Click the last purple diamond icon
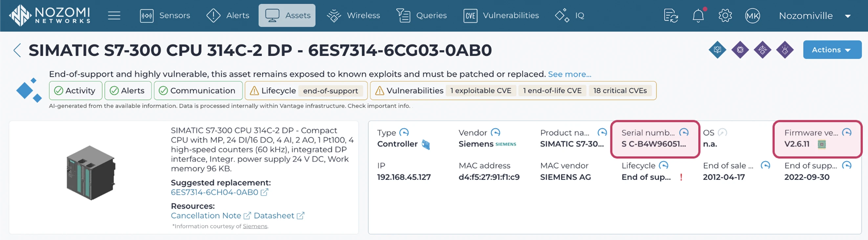The image size is (868, 240). (785, 50)
